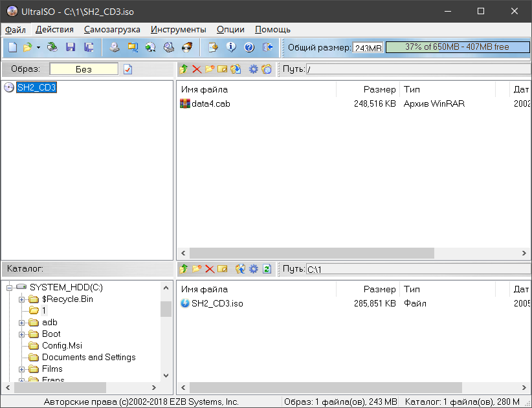Sort catalog list by the Имя файла header
This screenshot has width=532, height=408.
coord(257,290)
